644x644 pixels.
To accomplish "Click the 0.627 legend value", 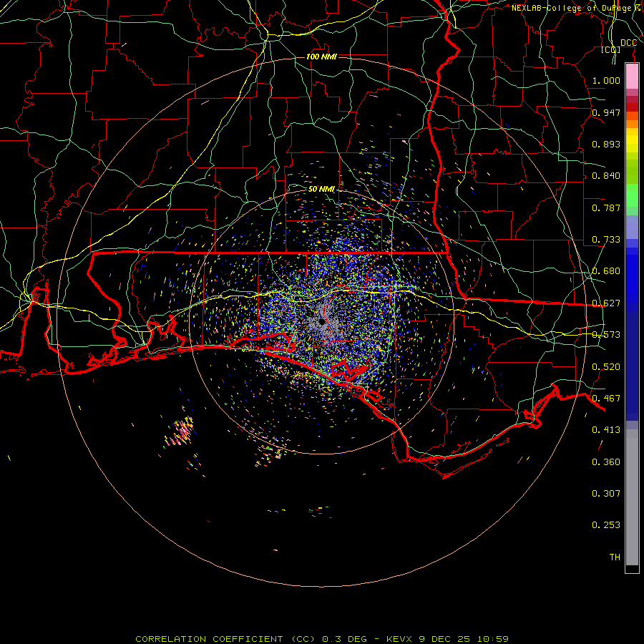I will (x=606, y=303).
